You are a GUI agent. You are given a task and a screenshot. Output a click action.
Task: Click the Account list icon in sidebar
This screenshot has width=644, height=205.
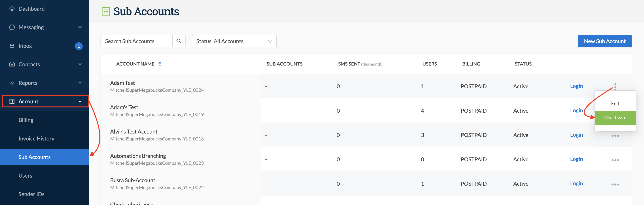coord(12,101)
